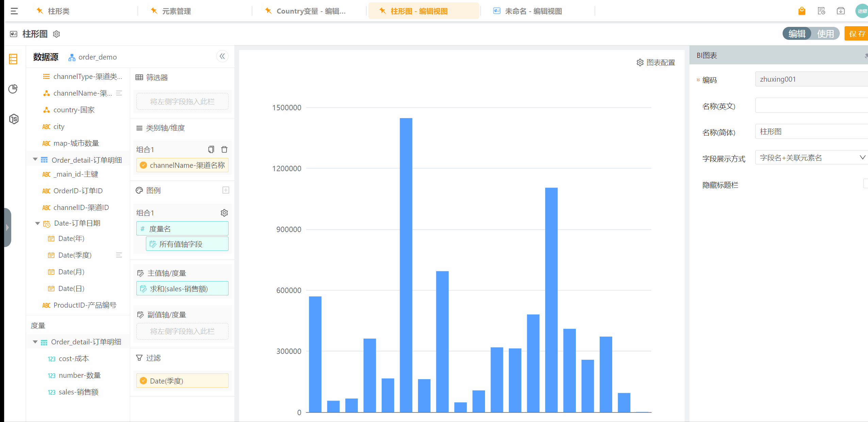Switch to 编辑 mode
The width and height of the screenshot is (868, 422).
coord(797,34)
